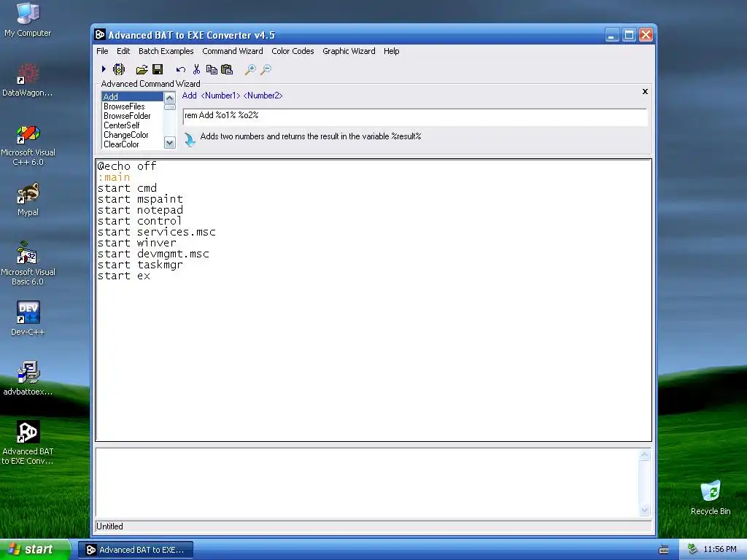
Task: Click the Run batch file arrow icon
Action: pos(104,69)
